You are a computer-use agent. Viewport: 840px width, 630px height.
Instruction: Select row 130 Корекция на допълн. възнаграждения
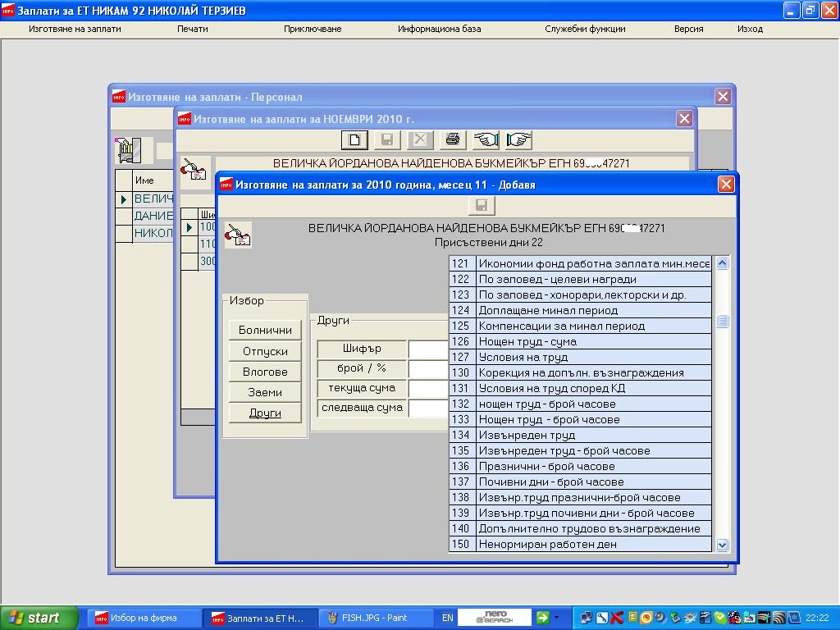(580, 372)
